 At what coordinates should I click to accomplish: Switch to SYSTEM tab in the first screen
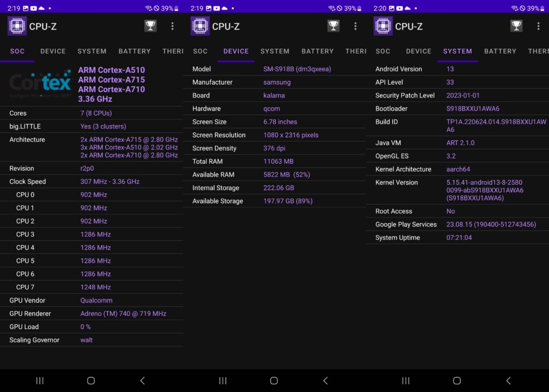[92, 51]
